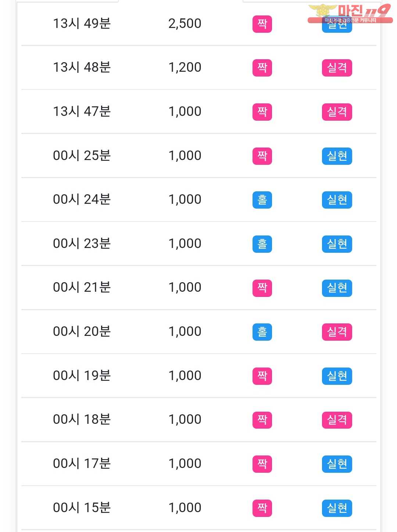The height and width of the screenshot is (532, 397).
Task: Select the 실격 badge in 00시 20분 row
Action: pos(337,332)
